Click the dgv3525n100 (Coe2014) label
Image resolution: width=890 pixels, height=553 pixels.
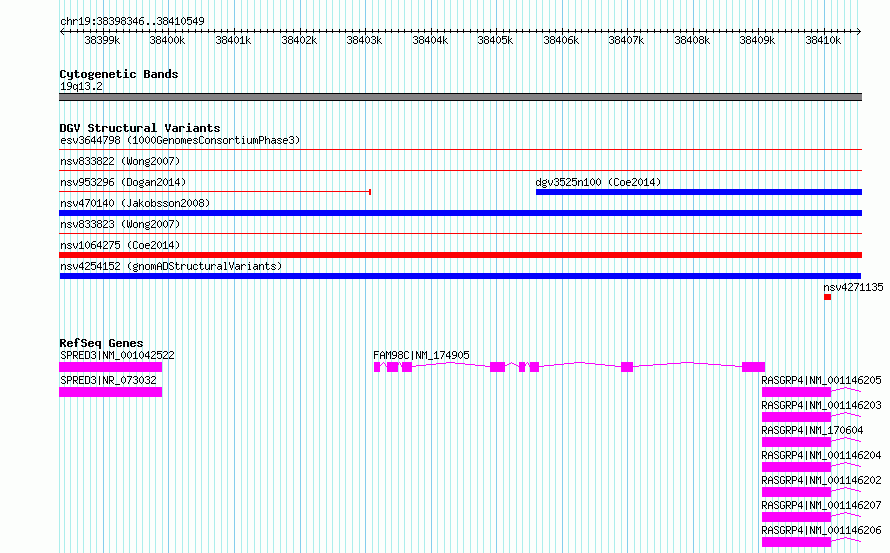click(598, 182)
